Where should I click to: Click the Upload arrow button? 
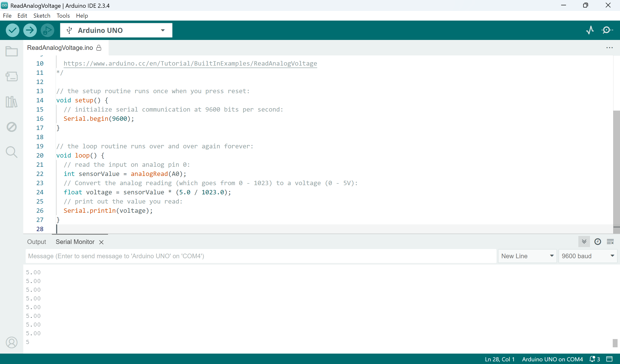click(30, 30)
